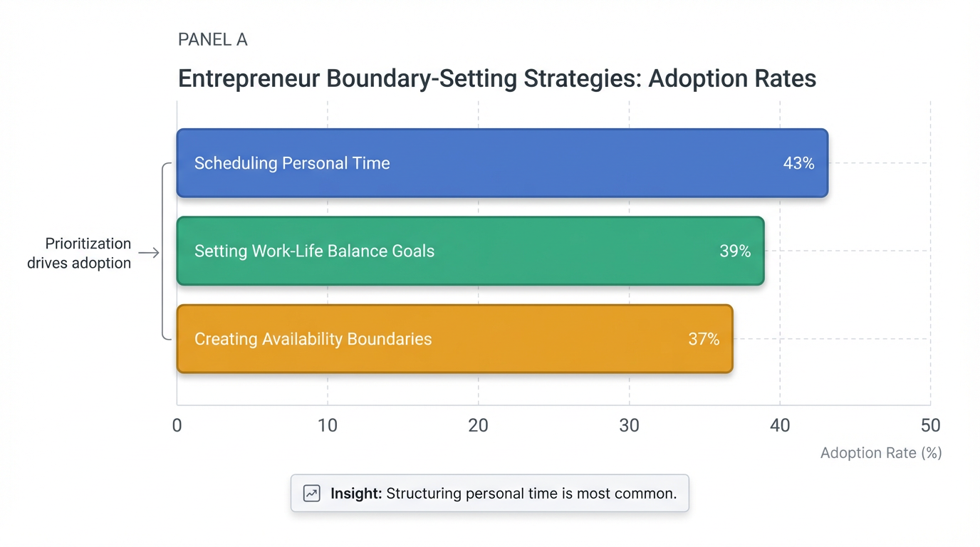
Task: Click the 43% value label
Action: (x=798, y=163)
